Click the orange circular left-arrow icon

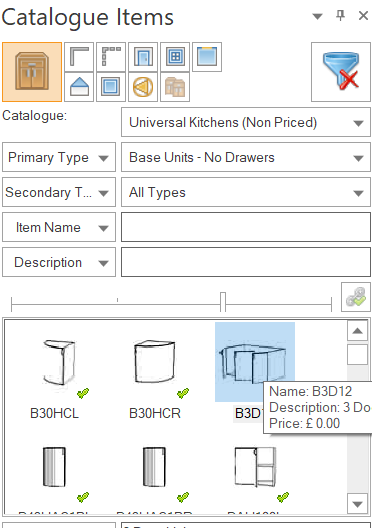pyautogui.click(x=143, y=87)
